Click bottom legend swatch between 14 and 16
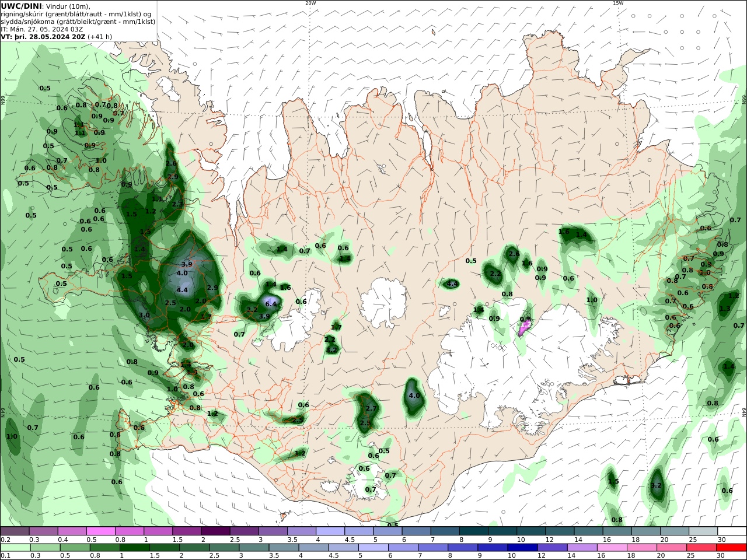Screen dimensions: 747x560 pyautogui.click(x=582, y=547)
